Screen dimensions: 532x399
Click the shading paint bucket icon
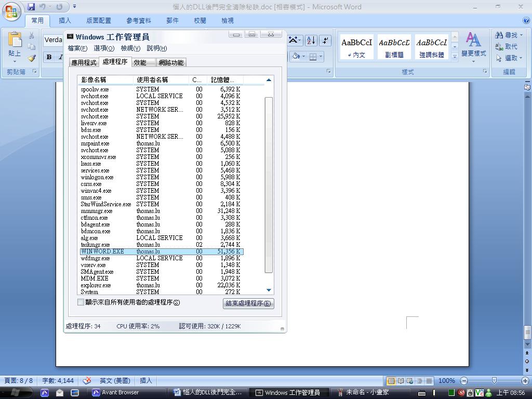[x=296, y=56]
